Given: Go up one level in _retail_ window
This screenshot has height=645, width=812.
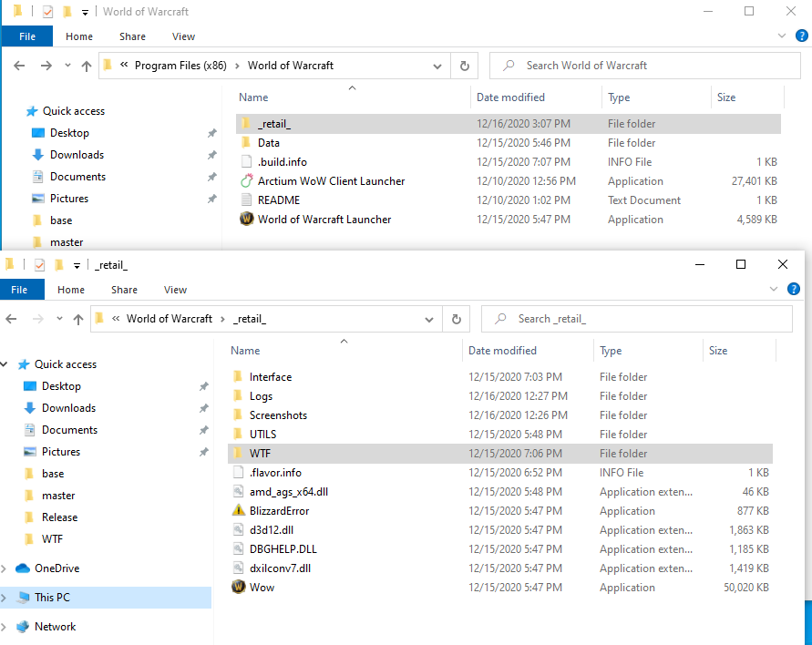Looking at the screenshot, I should [78, 320].
